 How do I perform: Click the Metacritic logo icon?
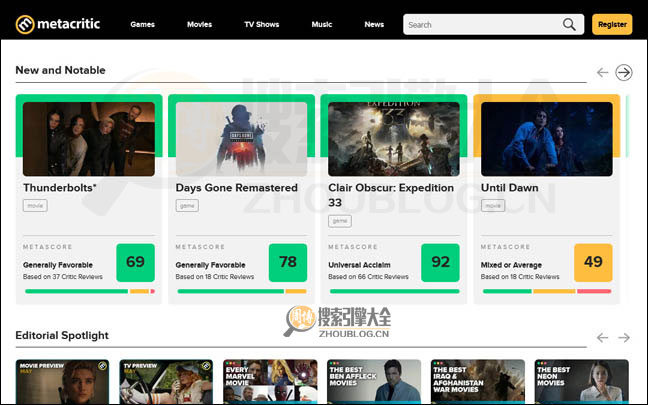(x=24, y=24)
